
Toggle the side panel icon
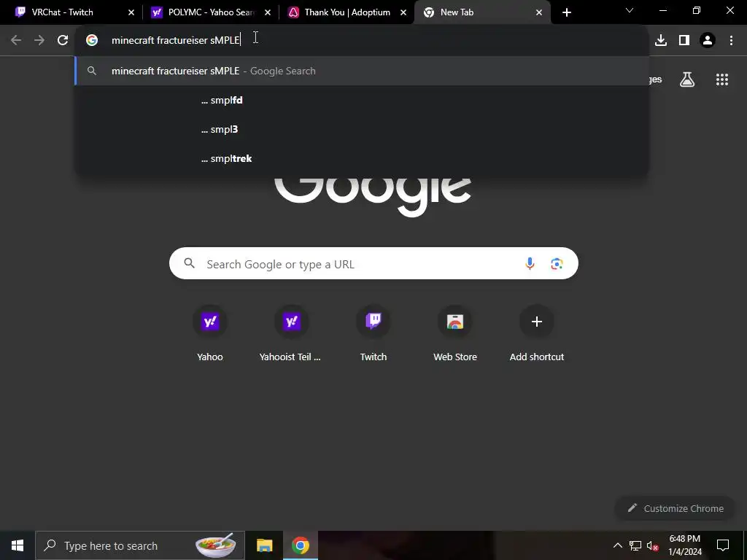coord(684,40)
